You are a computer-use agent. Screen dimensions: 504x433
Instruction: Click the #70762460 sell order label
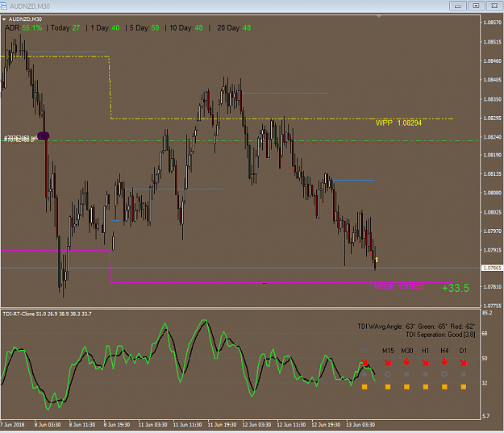(20, 139)
